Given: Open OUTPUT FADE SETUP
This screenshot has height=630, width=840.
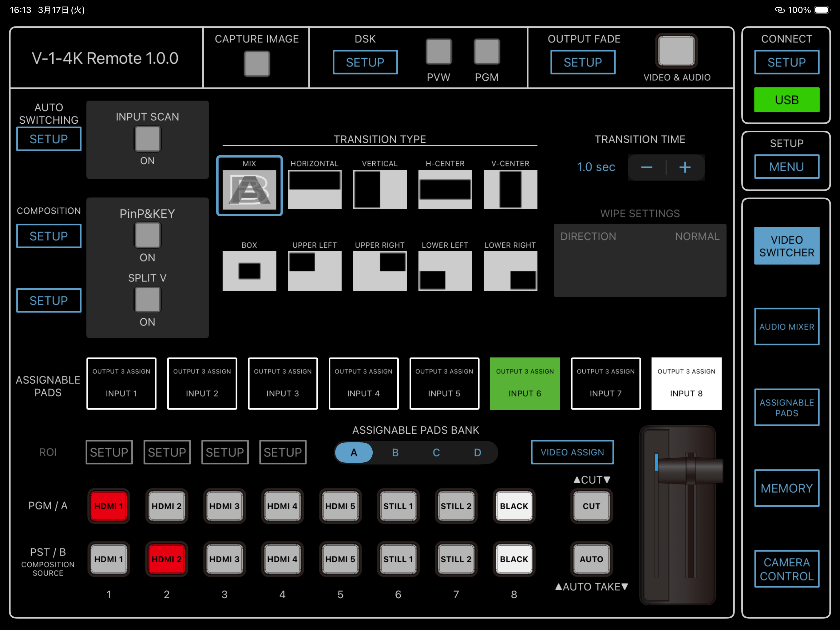Looking at the screenshot, I should (x=583, y=62).
